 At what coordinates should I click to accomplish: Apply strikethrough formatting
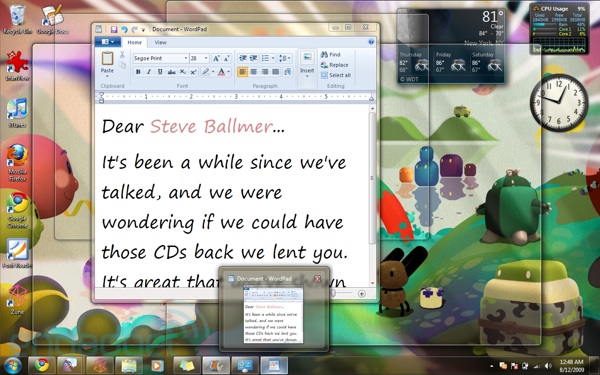pos(171,72)
